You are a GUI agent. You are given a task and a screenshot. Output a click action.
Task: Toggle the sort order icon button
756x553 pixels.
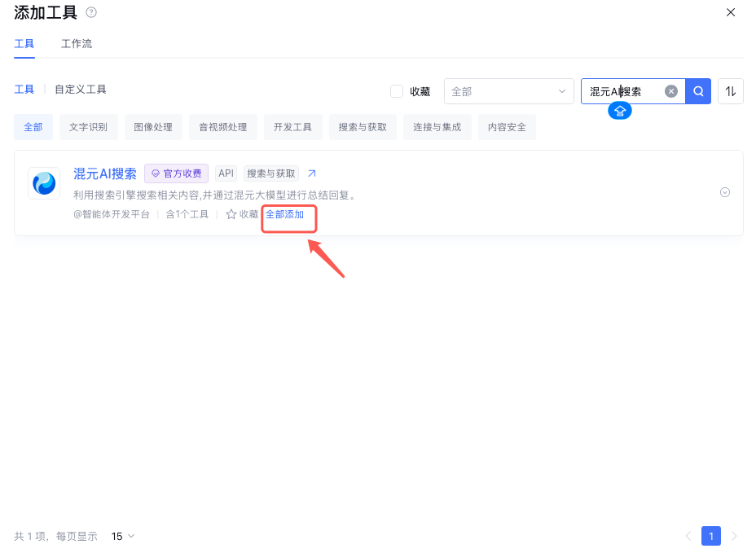click(x=731, y=91)
